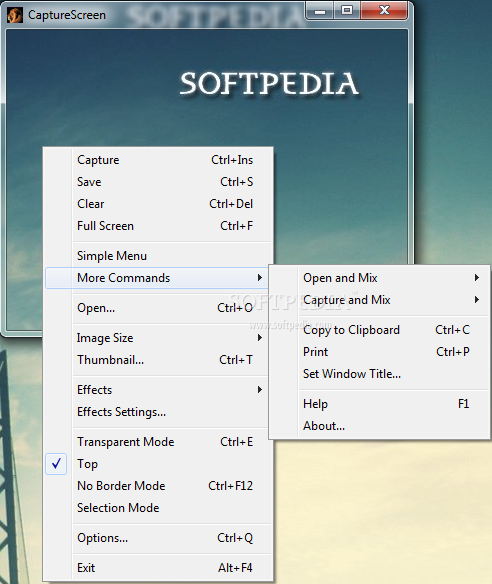Maximize the CaptureScreen window
This screenshot has height=584, width=492.
tap(347, 11)
